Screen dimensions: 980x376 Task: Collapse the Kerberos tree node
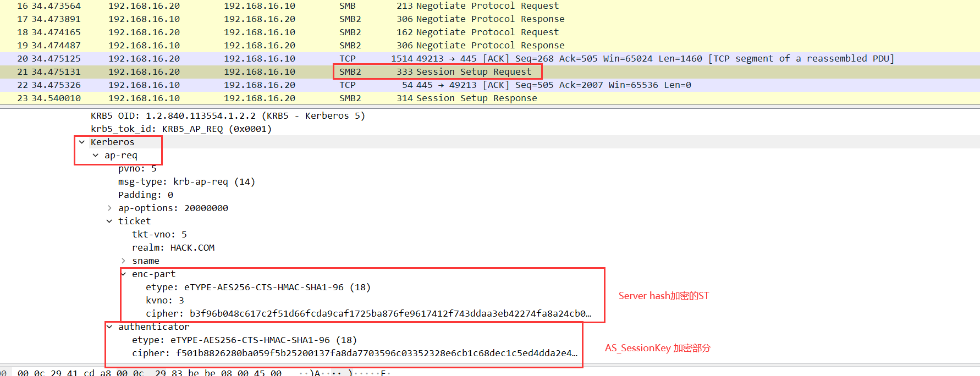tap(82, 142)
